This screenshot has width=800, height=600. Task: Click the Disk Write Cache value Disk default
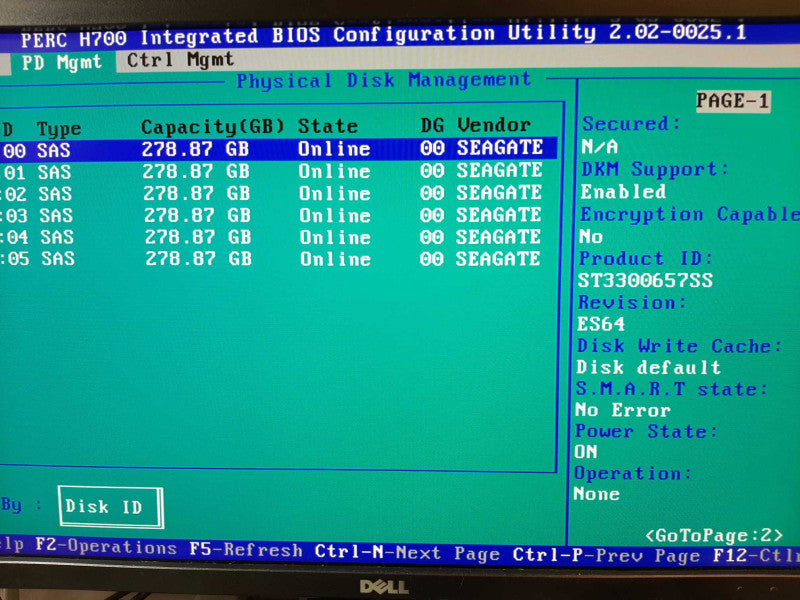(x=648, y=367)
